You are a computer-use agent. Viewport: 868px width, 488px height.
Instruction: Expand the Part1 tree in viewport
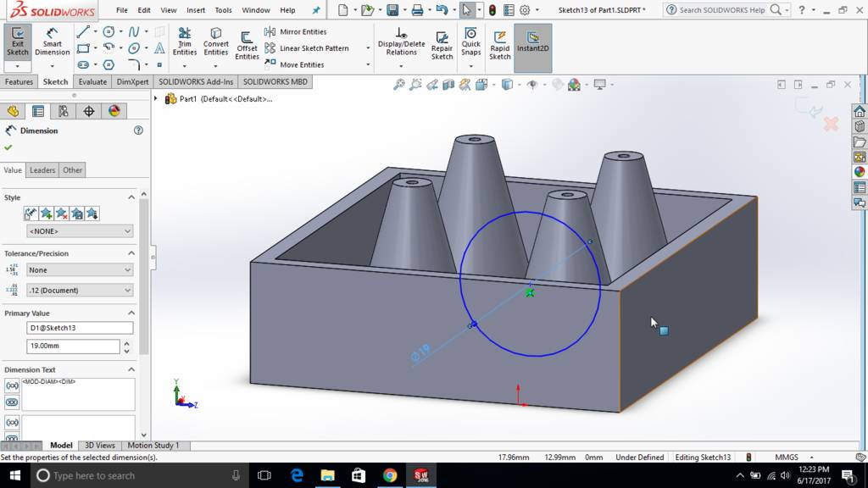[x=156, y=99]
